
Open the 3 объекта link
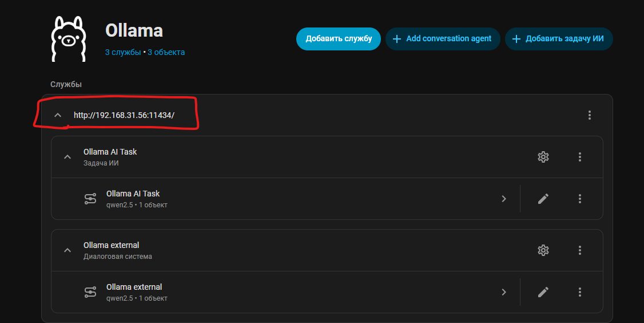166,52
